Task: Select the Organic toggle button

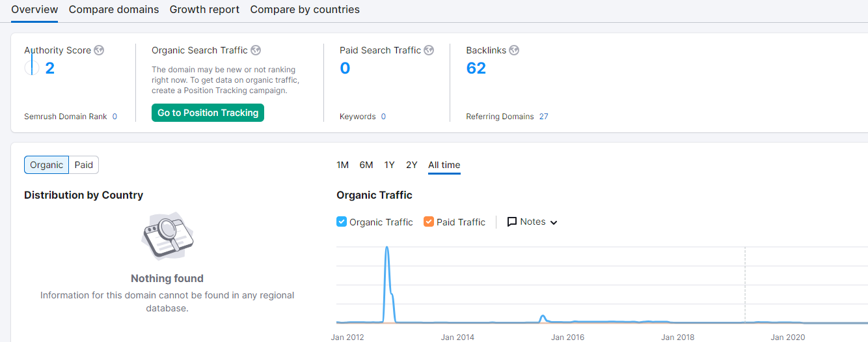Action: coord(47,165)
